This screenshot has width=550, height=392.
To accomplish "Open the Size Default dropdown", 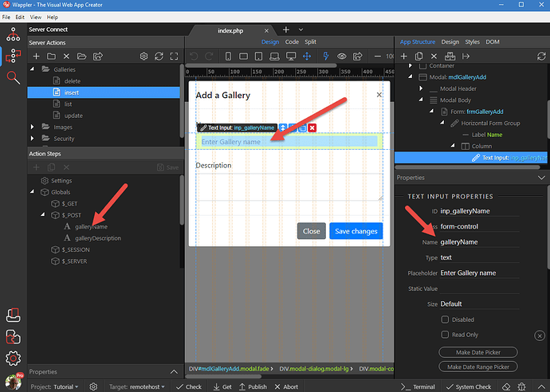I will [480, 304].
